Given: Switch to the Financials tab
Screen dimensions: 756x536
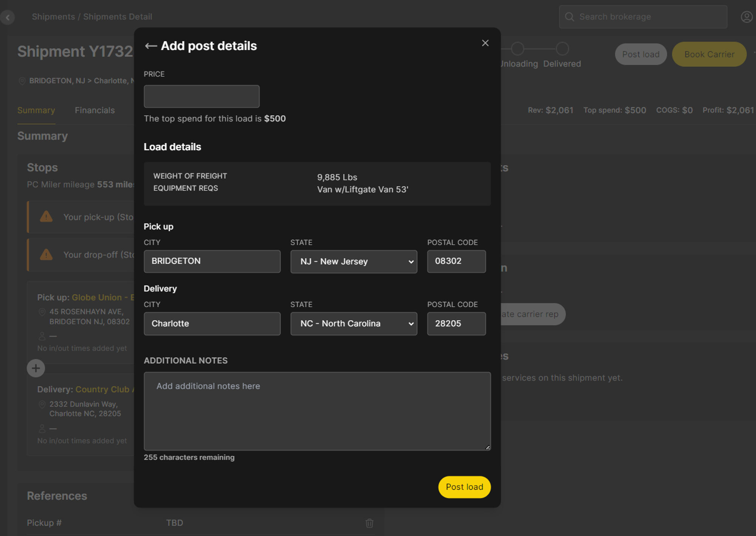Looking at the screenshot, I should (x=95, y=110).
